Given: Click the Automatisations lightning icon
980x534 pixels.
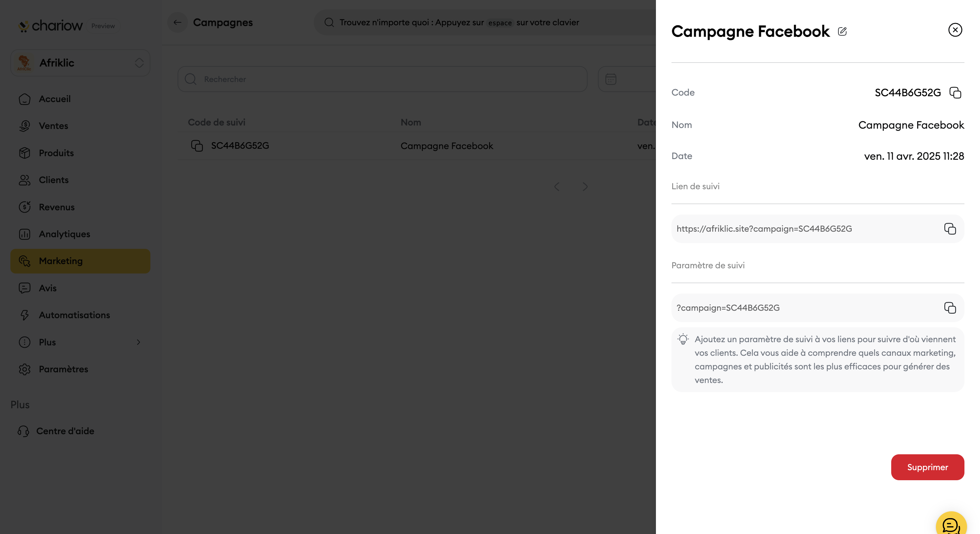Looking at the screenshot, I should click(x=25, y=315).
